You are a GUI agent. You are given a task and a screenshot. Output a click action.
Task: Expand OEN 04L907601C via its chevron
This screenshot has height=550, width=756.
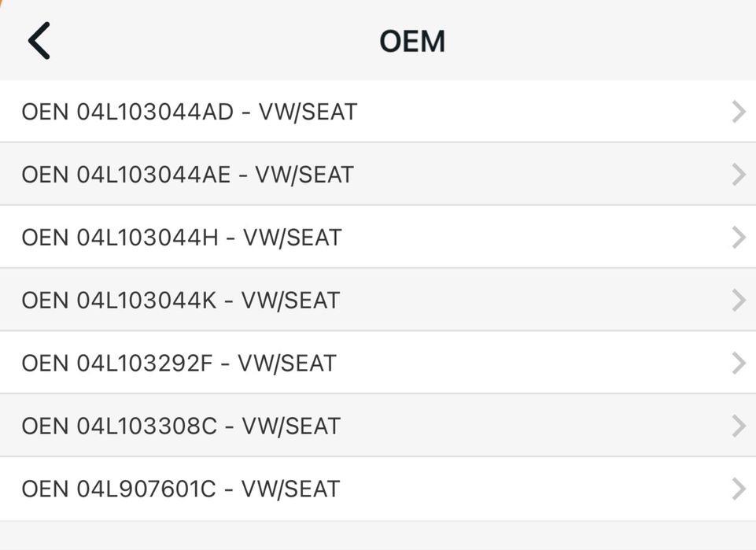coord(738,489)
